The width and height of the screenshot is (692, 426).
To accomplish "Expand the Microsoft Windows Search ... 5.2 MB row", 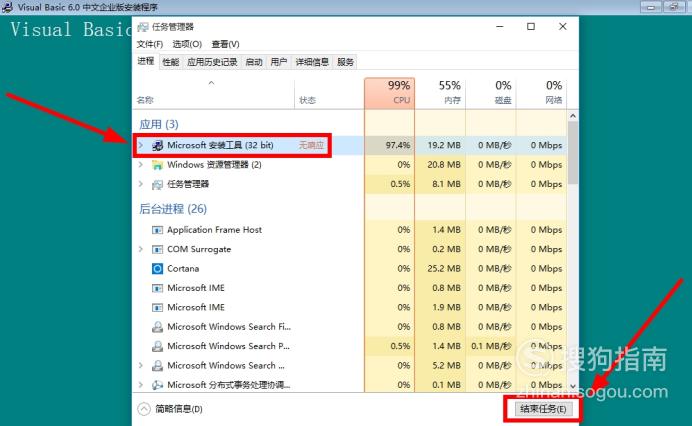I will [x=141, y=366].
